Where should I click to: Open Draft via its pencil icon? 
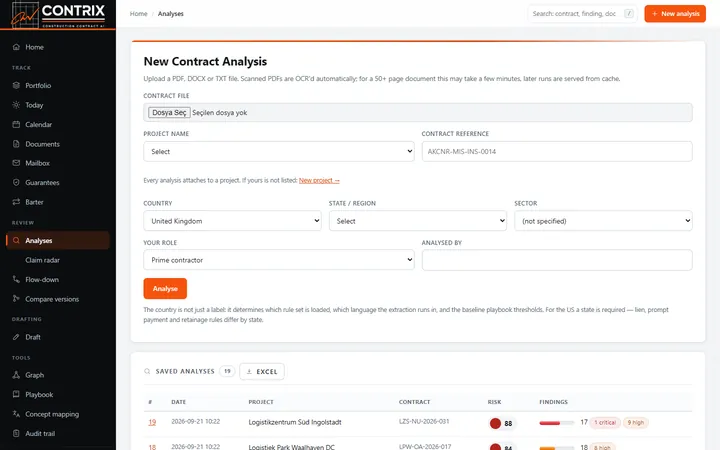point(16,337)
